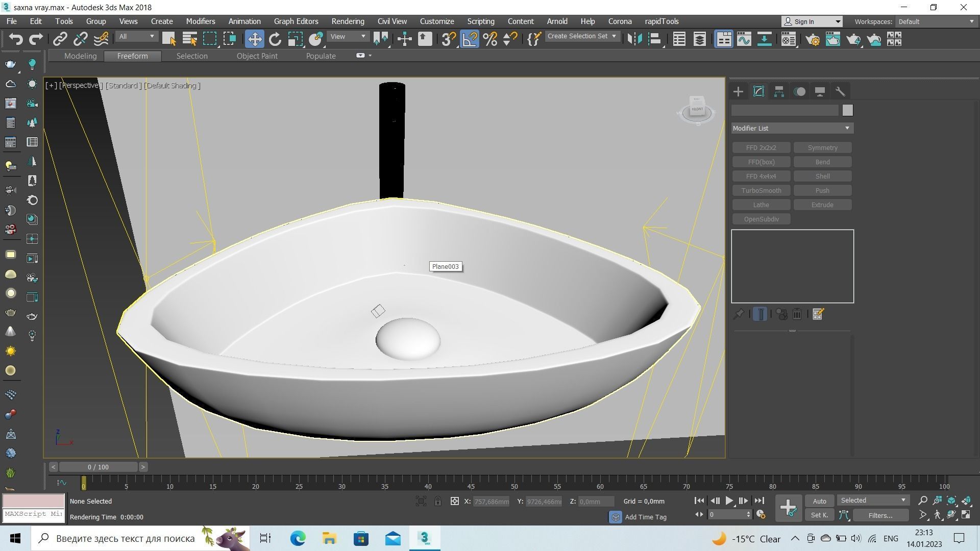Toggle Angle Snap in the toolbar
This screenshot has width=980, height=551.
coord(470,39)
